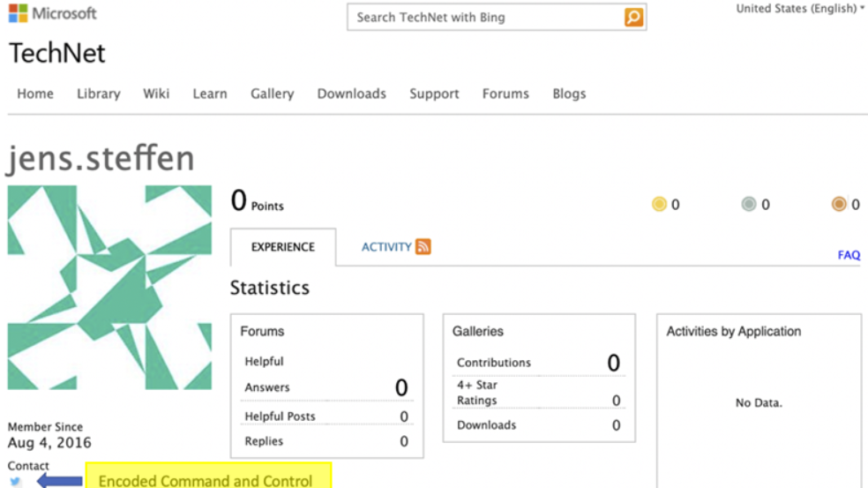Viewport: 868px width, 488px height.
Task: Select the EXPERIENCE tab
Action: tap(283, 247)
